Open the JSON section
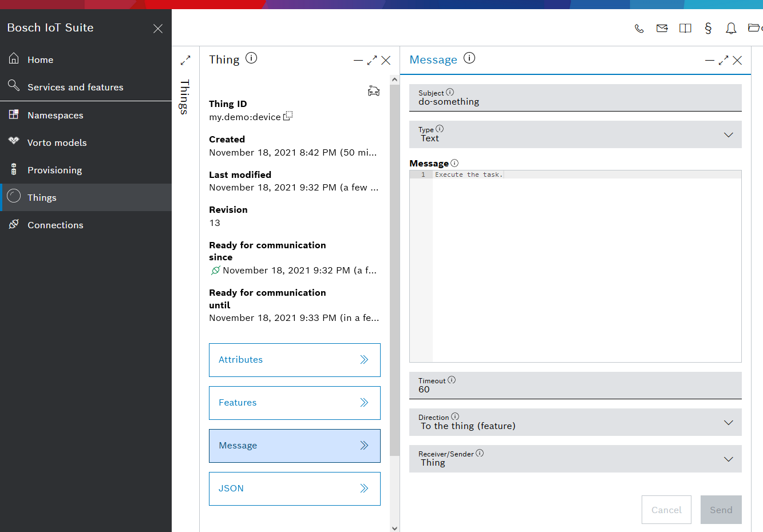Image resolution: width=763 pixels, height=532 pixels. (295, 489)
